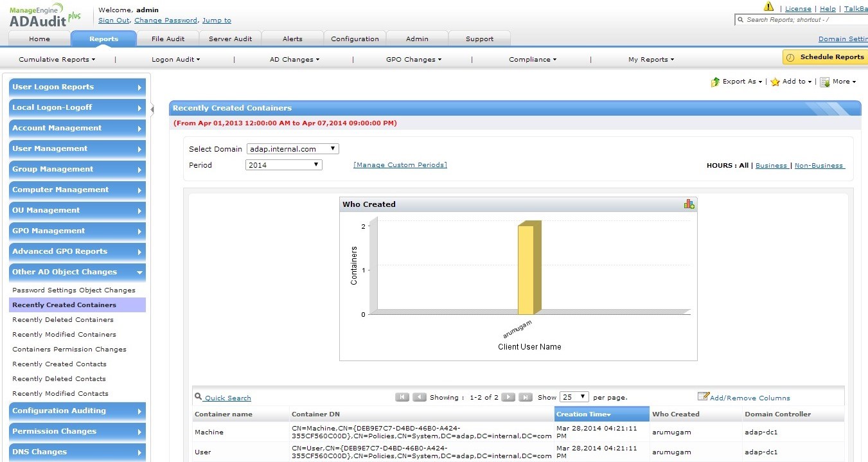Viewport: 868px width, 462px height.
Task: Switch to Non-Business hours filter
Action: point(819,166)
